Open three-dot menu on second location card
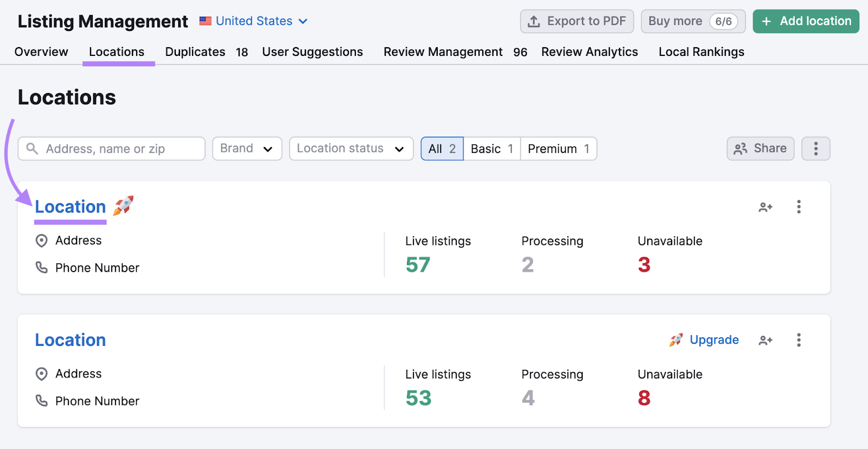The height and width of the screenshot is (449, 868). (799, 340)
